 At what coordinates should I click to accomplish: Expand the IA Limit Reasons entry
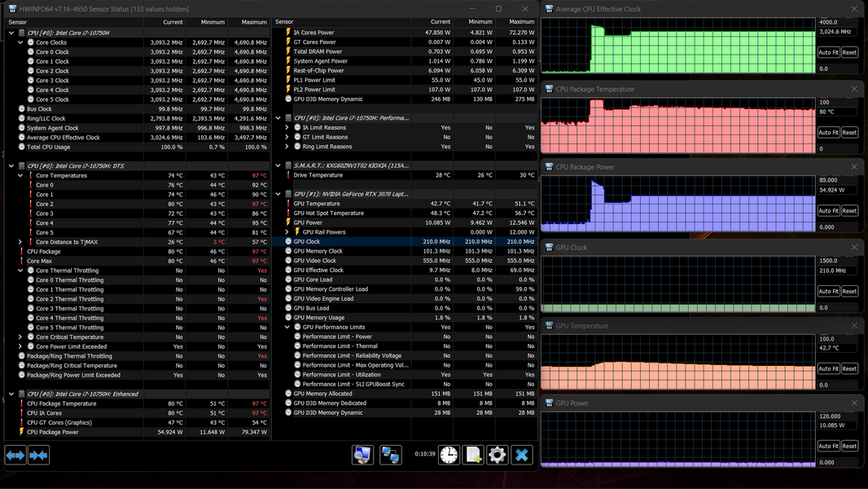pos(287,127)
